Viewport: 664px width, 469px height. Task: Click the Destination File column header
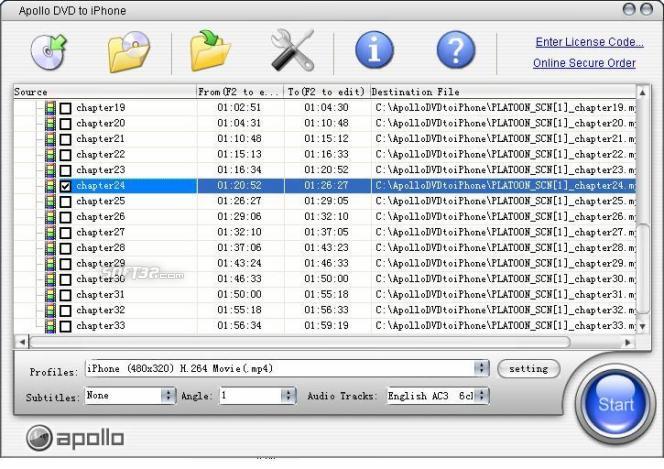click(503, 92)
